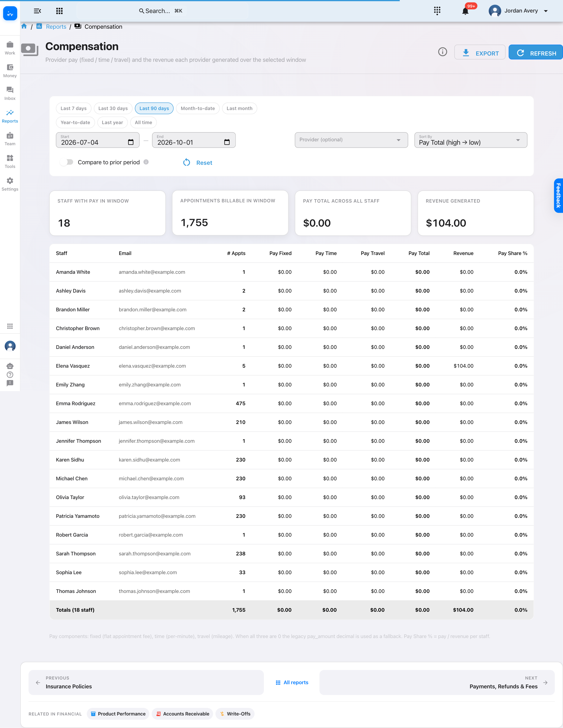The width and height of the screenshot is (563, 728).
Task: Click the Refresh button
Action: point(536,52)
